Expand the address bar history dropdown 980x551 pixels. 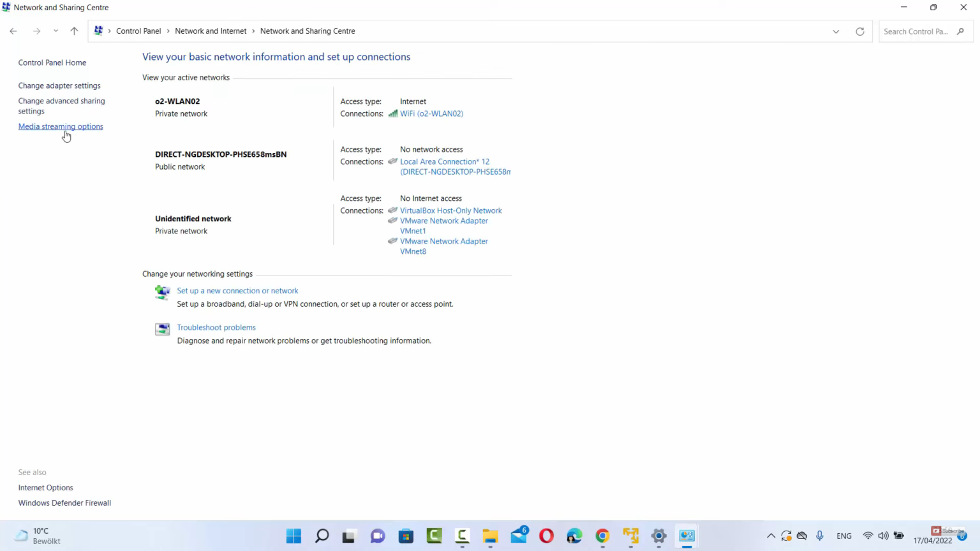point(836,31)
